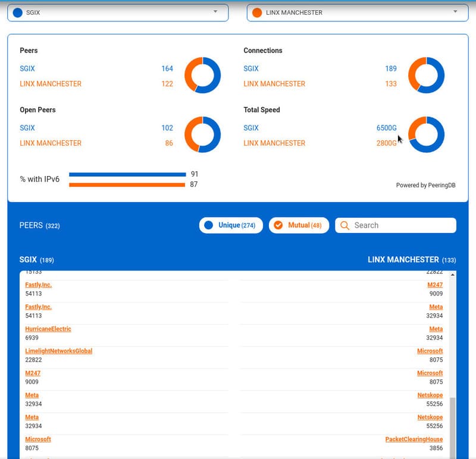Click the Powered by PeeringDB link

pos(425,185)
